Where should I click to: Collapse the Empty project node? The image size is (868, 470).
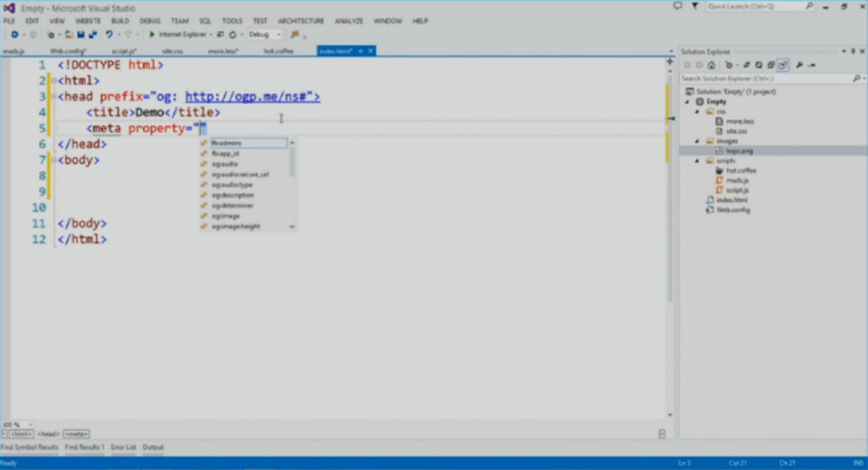(x=688, y=102)
